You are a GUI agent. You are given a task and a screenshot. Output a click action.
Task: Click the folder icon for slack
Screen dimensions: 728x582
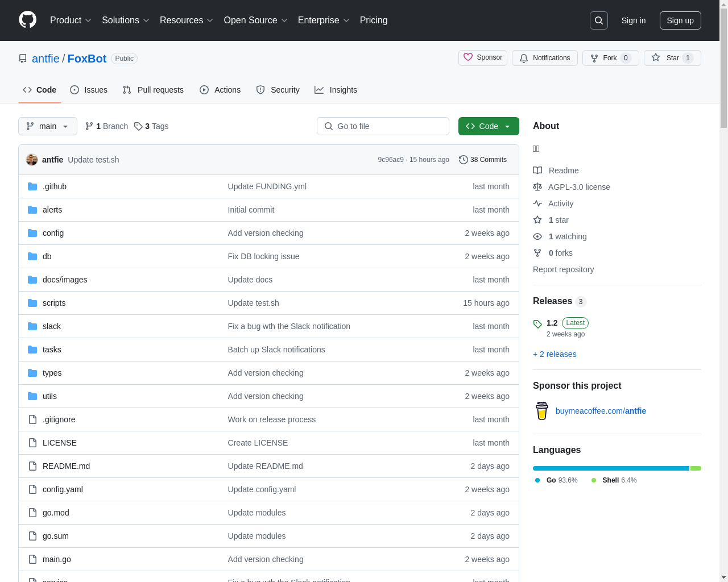point(32,326)
